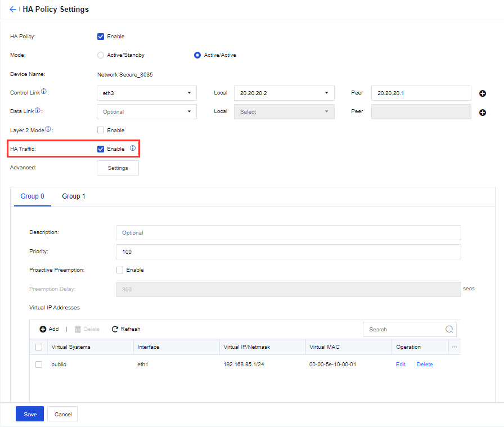This screenshot has height=427, width=504.
Task: Click the search magnifier icon in the table
Action: [449, 330]
